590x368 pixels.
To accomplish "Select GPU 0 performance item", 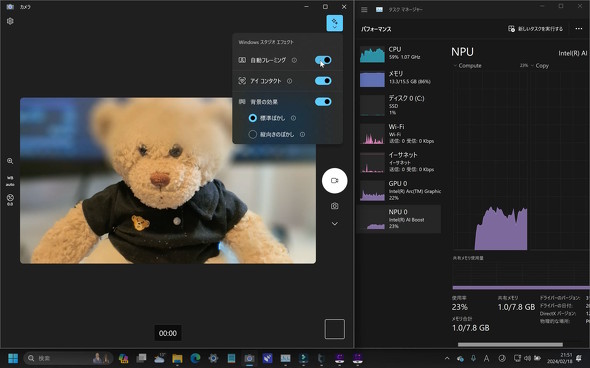I will 399,190.
